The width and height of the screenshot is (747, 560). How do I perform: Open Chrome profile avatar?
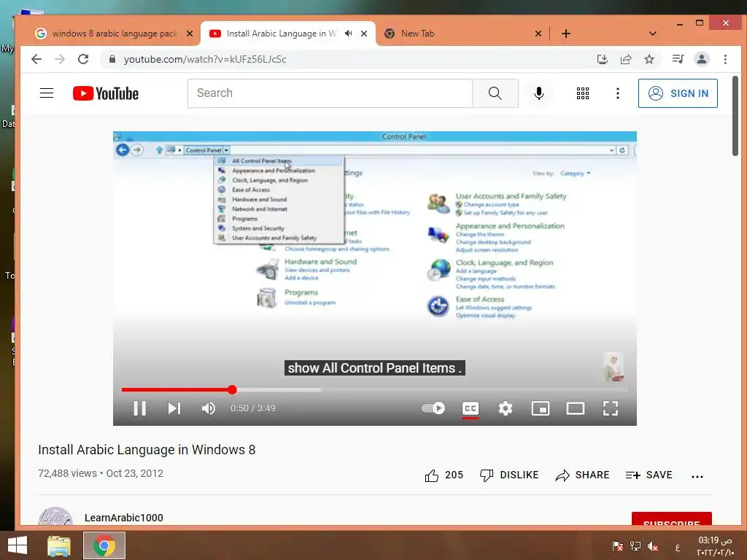[702, 59]
